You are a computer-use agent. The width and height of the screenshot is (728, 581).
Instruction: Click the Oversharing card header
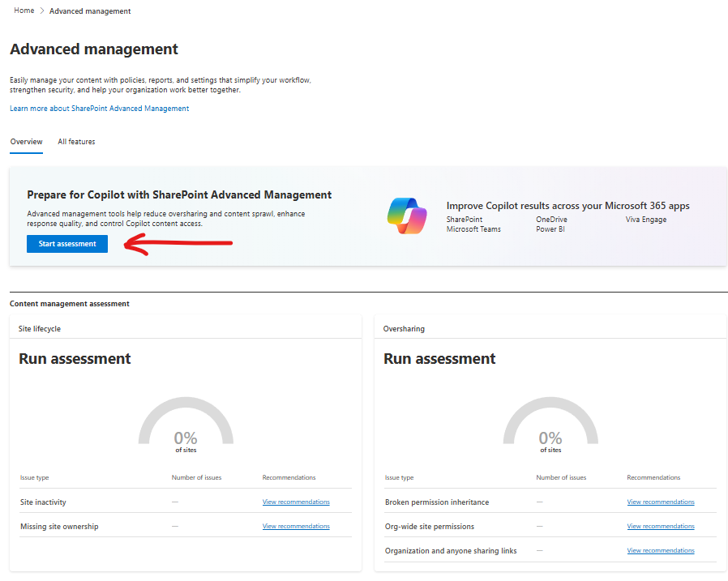point(404,329)
